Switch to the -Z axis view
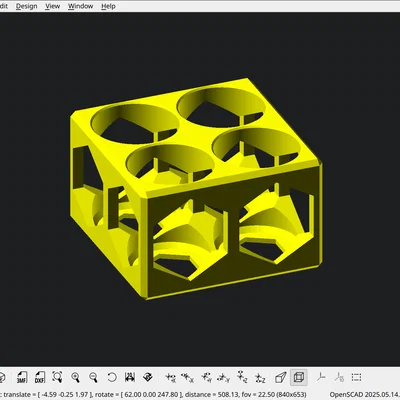This screenshot has height=400, width=400. coord(260,377)
